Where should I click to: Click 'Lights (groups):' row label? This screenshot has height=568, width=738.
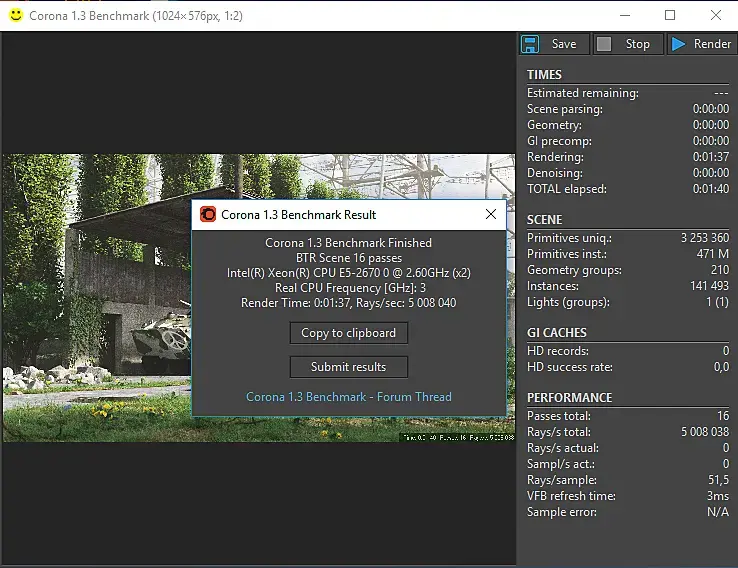pyautogui.click(x=568, y=302)
